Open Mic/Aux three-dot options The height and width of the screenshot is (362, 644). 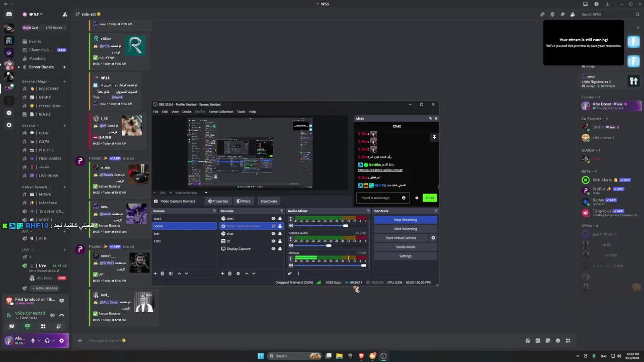pos(290,258)
